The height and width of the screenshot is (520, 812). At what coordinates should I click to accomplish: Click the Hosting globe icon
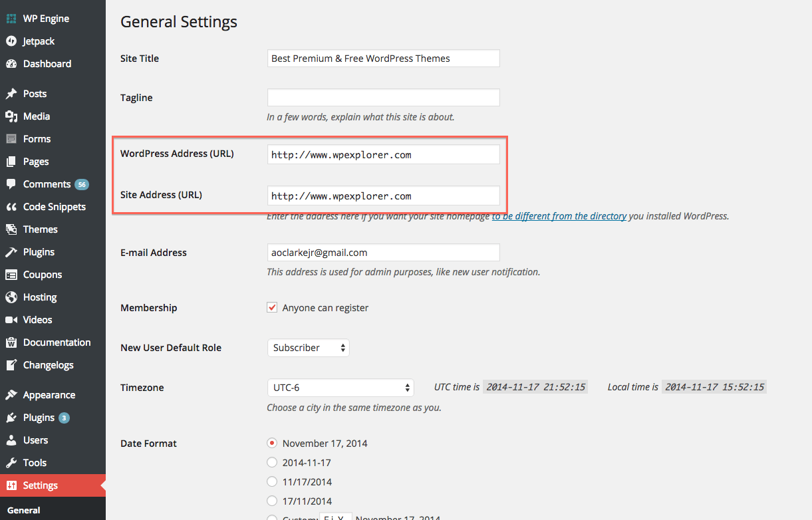pos(11,297)
